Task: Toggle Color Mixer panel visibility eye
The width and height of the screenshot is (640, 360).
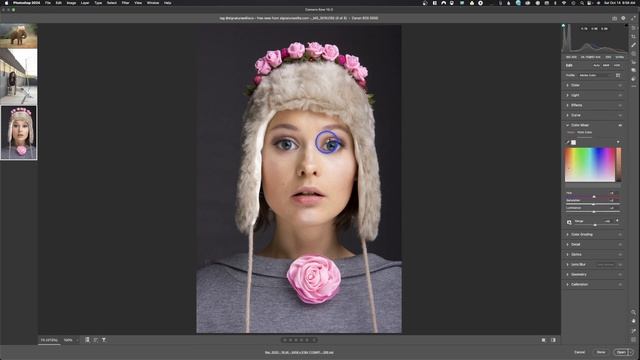Action: 620,125
